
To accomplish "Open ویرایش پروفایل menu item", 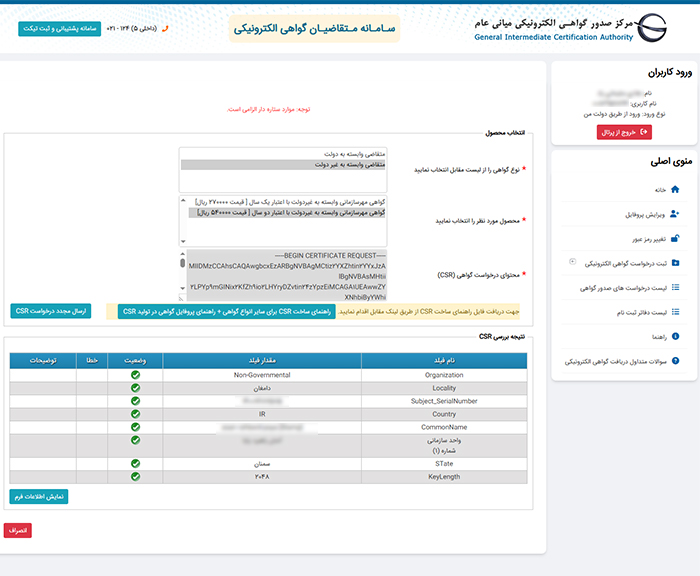I will [645, 215].
